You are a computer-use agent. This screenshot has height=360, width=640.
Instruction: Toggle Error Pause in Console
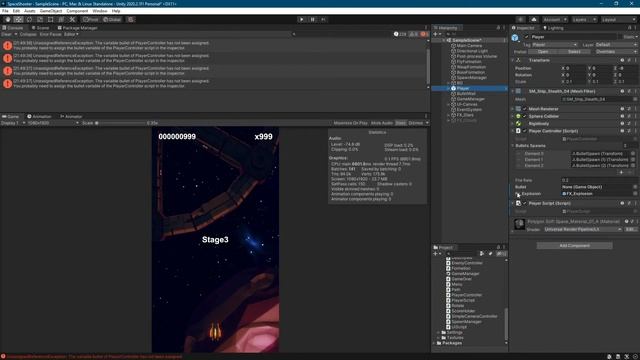click(50, 34)
